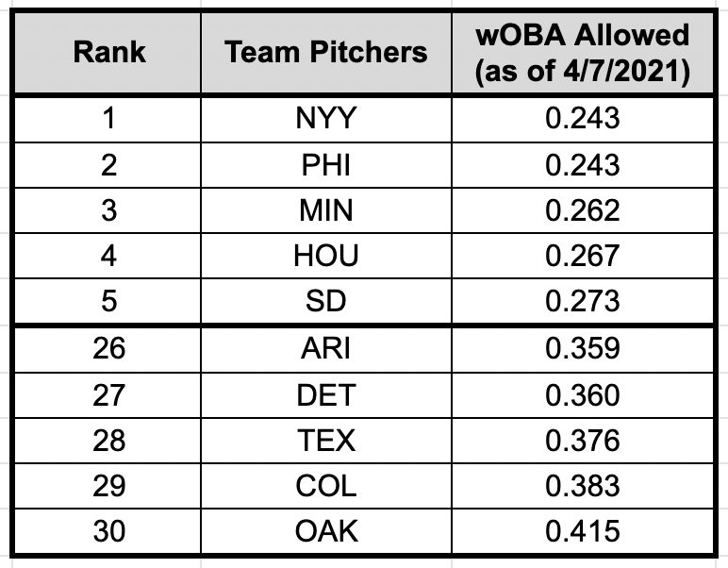Click the MIN team cell
The height and width of the screenshot is (568, 728).
coord(326,209)
